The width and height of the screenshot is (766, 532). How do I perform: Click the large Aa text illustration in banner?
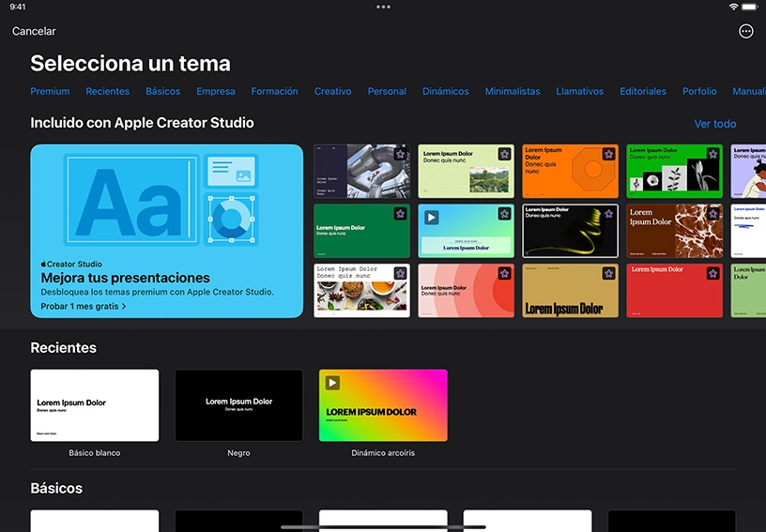click(x=130, y=199)
